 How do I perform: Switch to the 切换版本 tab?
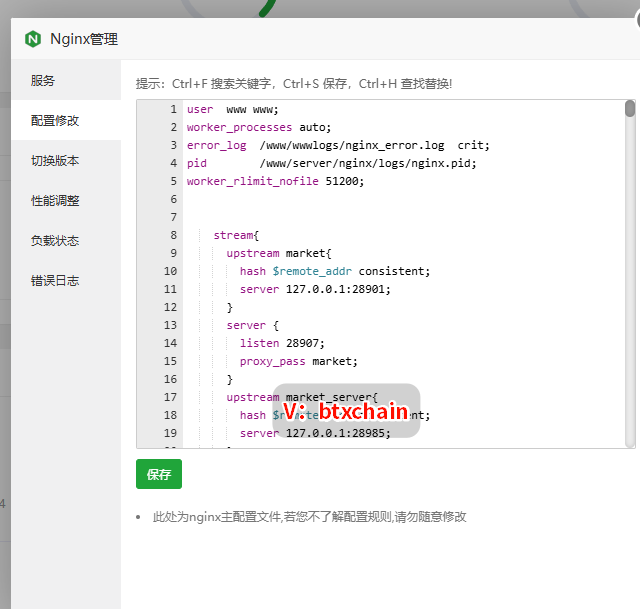click(55, 161)
